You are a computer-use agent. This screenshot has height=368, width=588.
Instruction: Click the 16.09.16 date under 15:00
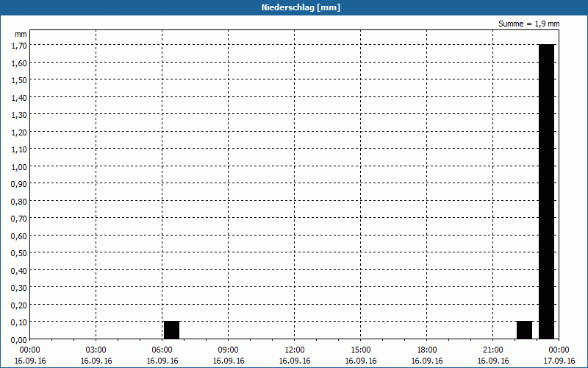[x=361, y=361]
